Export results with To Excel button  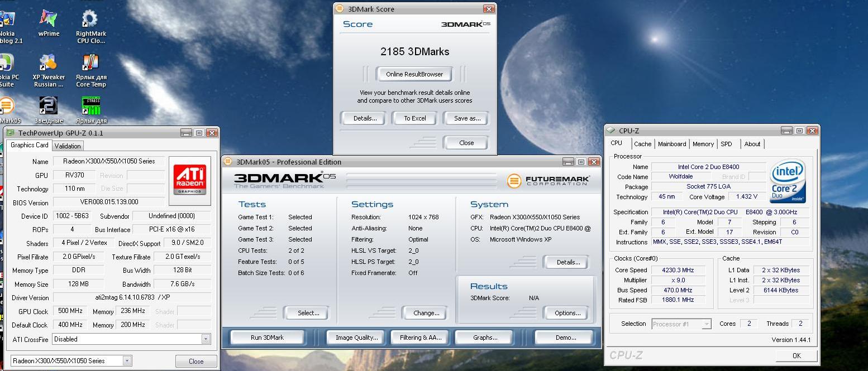point(415,118)
